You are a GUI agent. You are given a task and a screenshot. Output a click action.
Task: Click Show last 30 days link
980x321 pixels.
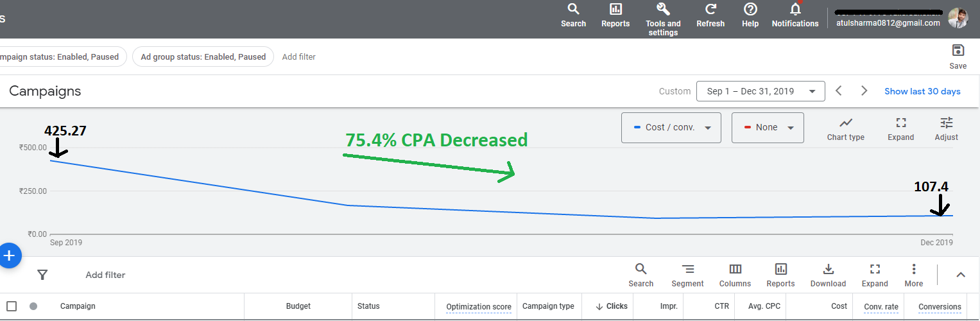922,91
